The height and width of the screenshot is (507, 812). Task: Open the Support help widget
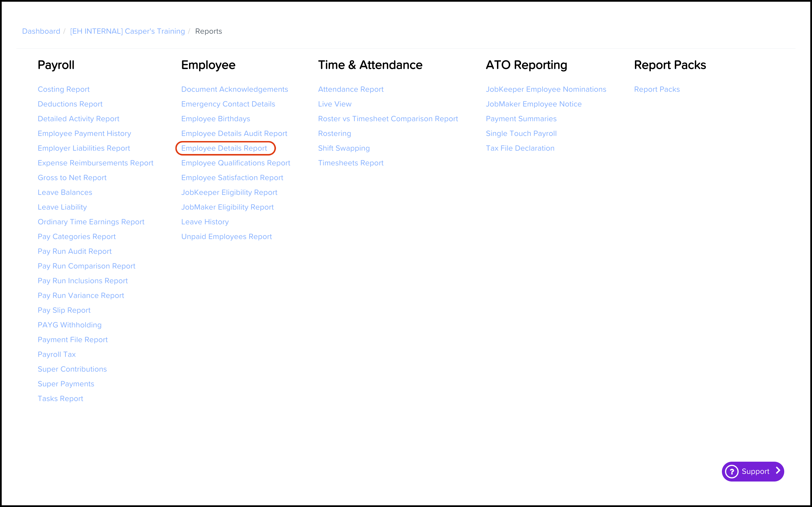(x=753, y=471)
